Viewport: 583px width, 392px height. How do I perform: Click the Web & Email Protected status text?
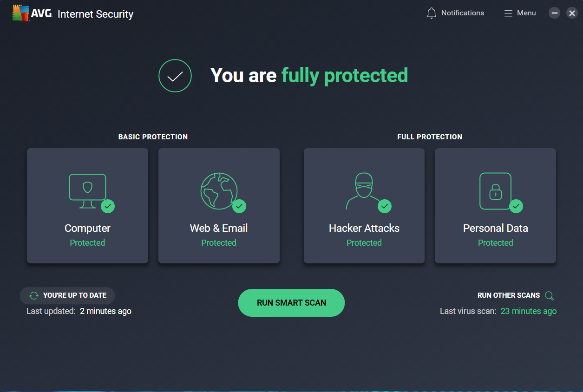click(219, 243)
